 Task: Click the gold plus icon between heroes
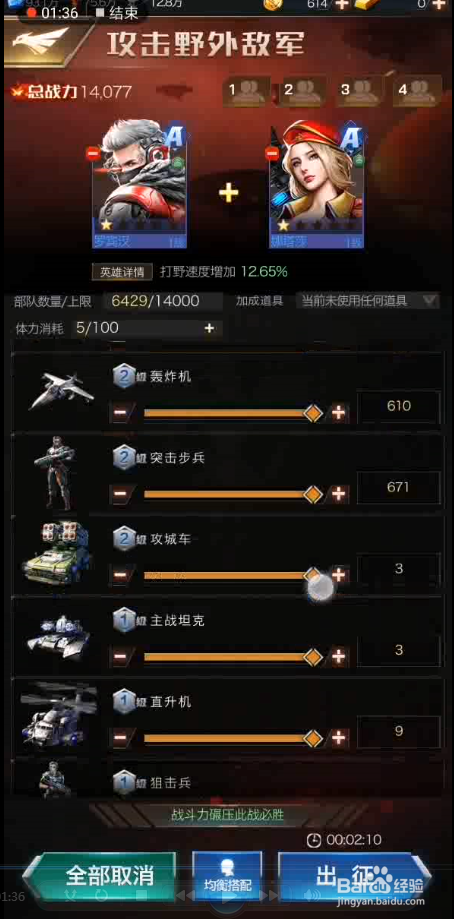(228, 193)
